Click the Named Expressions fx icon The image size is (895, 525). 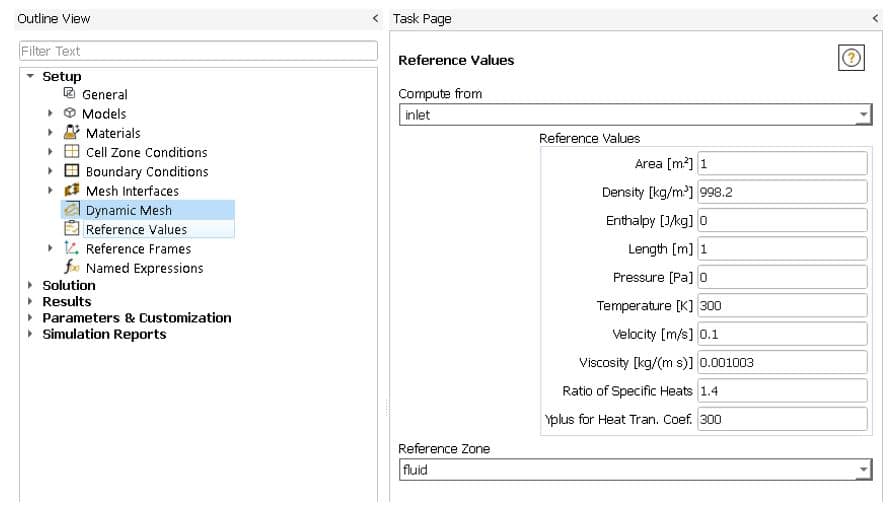pos(71,268)
